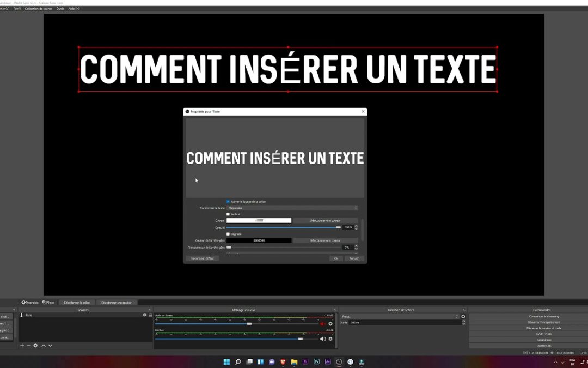Click Valeurs par défaut in the dialog

coord(202,258)
